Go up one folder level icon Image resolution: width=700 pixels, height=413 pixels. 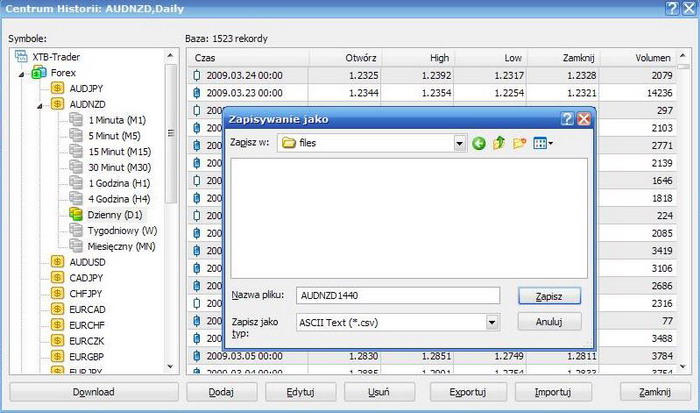[x=499, y=143]
